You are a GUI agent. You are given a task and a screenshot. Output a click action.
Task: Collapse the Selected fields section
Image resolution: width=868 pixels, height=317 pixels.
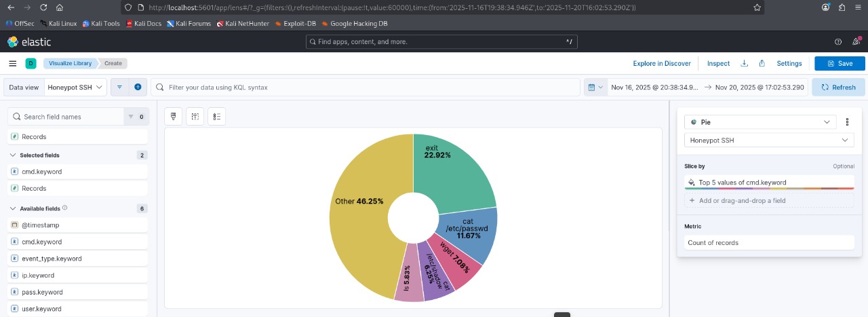(x=13, y=155)
